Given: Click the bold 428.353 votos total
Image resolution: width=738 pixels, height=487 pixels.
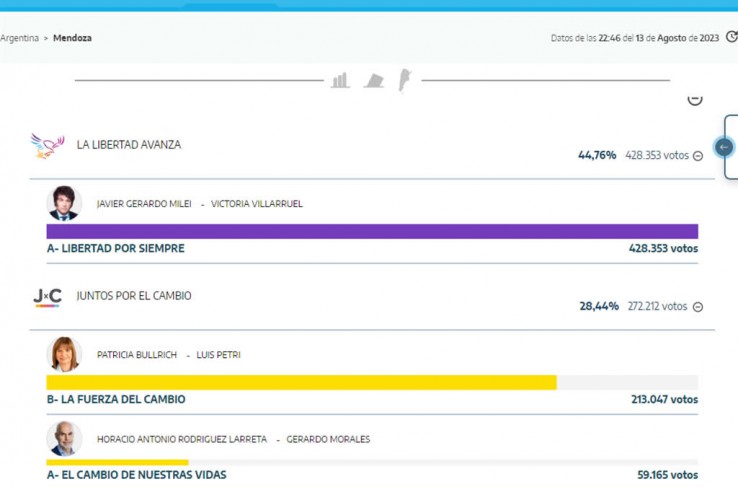Looking at the screenshot, I should point(664,248).
